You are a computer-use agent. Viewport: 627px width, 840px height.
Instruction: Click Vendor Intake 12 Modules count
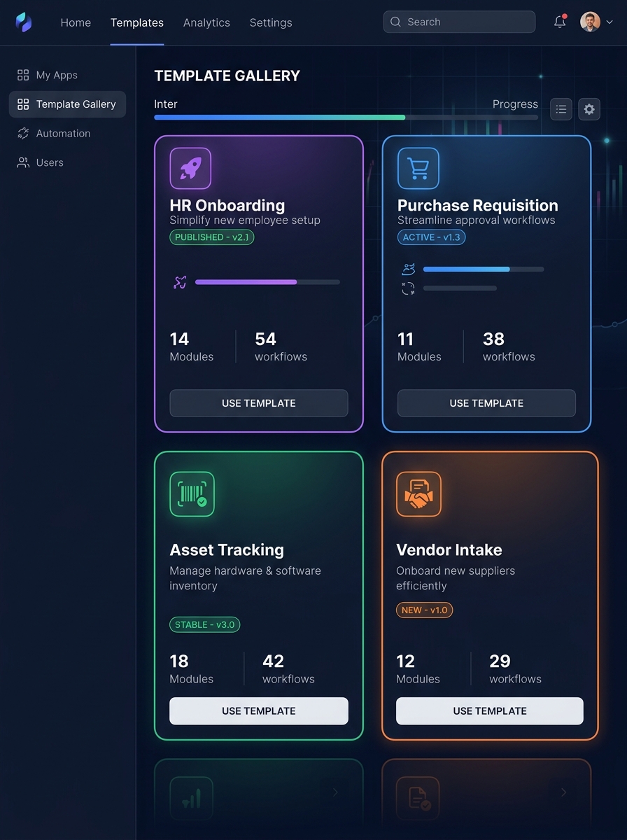pos(418,668)
